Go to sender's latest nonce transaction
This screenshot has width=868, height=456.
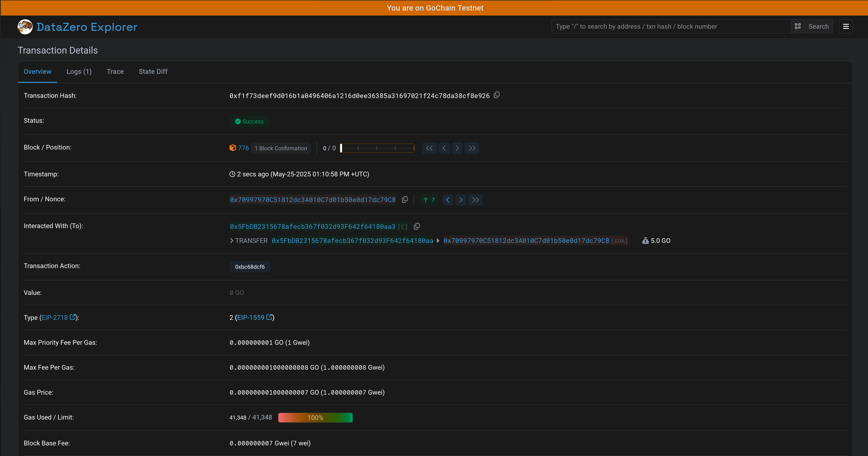tap(475, 200)
